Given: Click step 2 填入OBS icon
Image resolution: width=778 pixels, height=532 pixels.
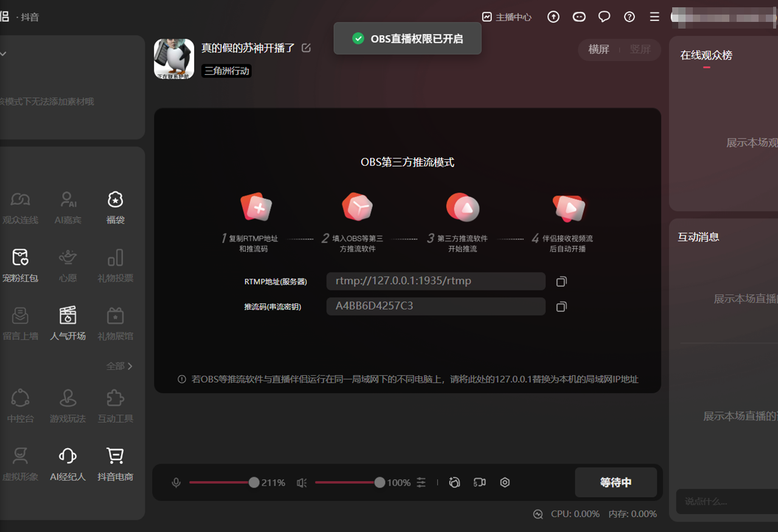Looking at the screenshot, I should coord(357,207).
